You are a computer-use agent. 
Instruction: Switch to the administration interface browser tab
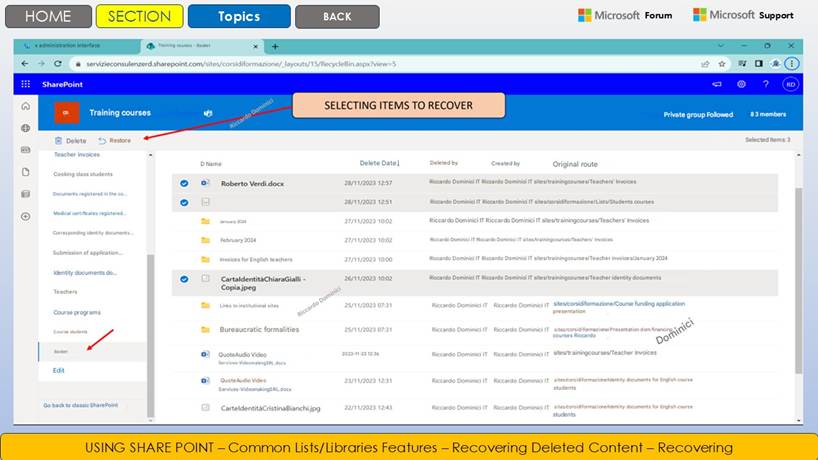click(70, 46)
